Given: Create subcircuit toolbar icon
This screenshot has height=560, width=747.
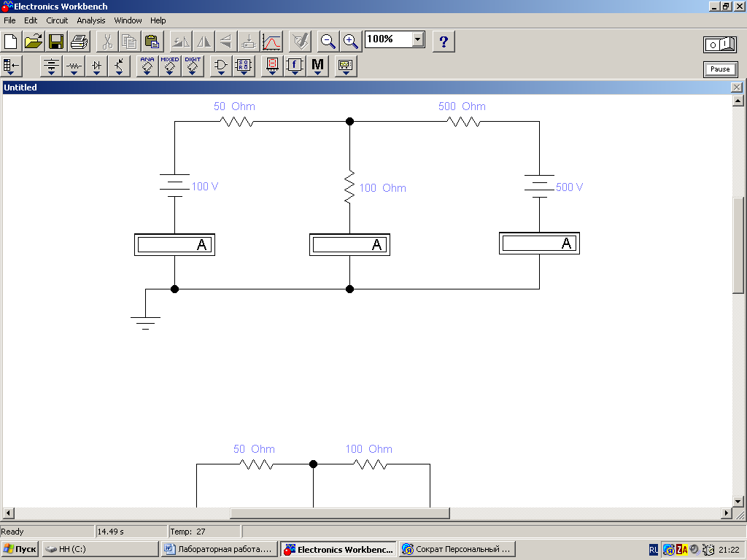Looking at the screenshot, I should tap(249, 42).
